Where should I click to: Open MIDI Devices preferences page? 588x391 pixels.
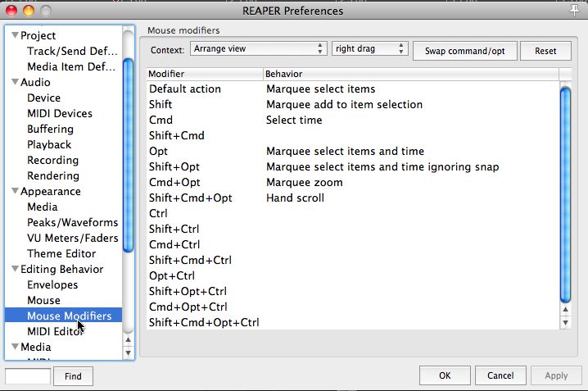(x=60, y=113)
